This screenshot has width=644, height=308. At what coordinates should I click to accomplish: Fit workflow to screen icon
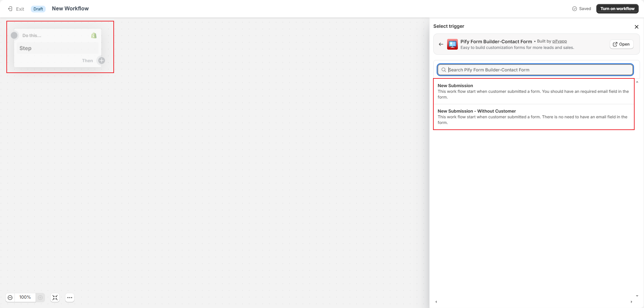[x=55, y=298]
